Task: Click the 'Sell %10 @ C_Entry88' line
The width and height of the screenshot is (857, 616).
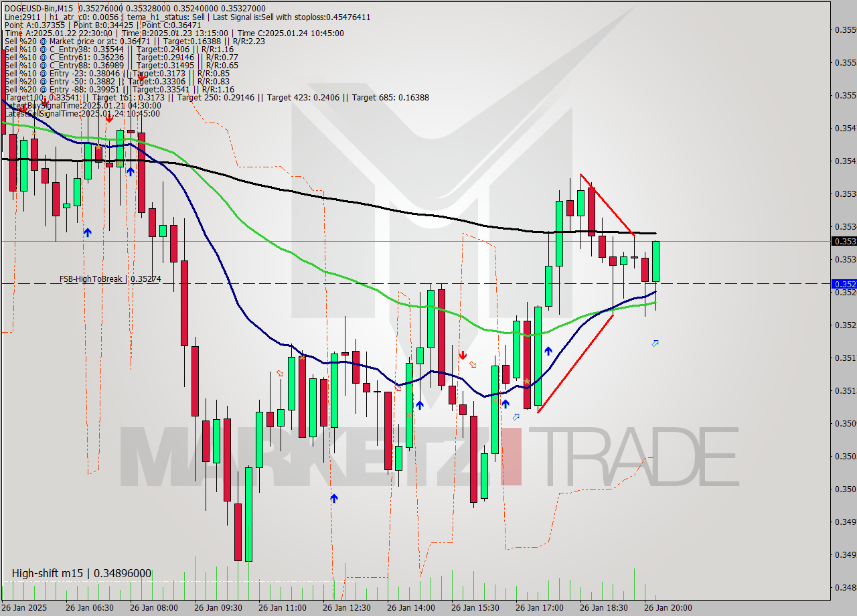Action: click(121, 65)
